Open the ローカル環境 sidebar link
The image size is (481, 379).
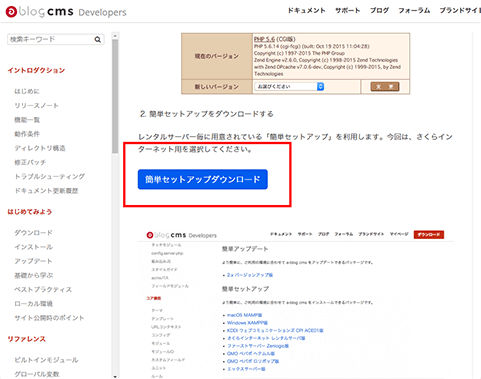[33, 304]
